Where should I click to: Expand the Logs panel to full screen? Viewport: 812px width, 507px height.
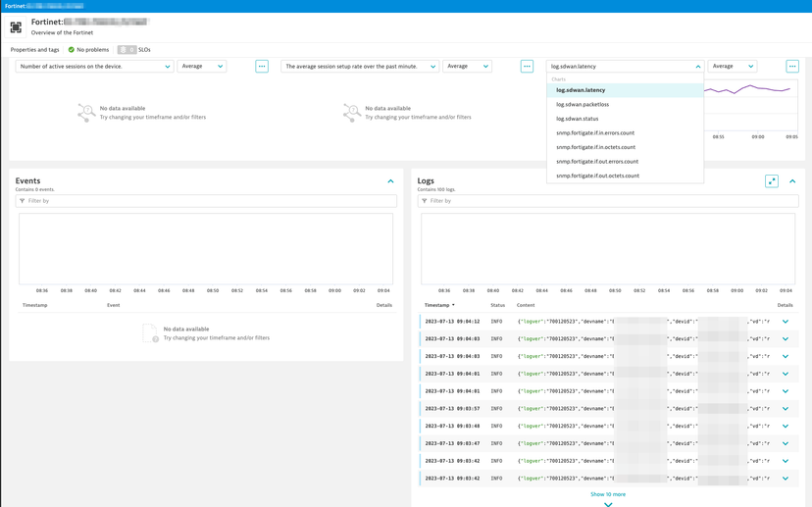point(772,181)
